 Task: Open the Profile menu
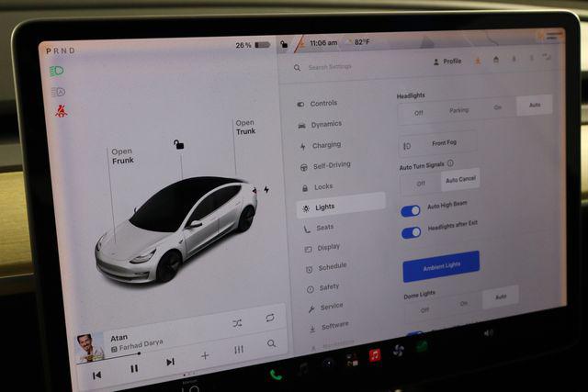(x=447, y=62)
